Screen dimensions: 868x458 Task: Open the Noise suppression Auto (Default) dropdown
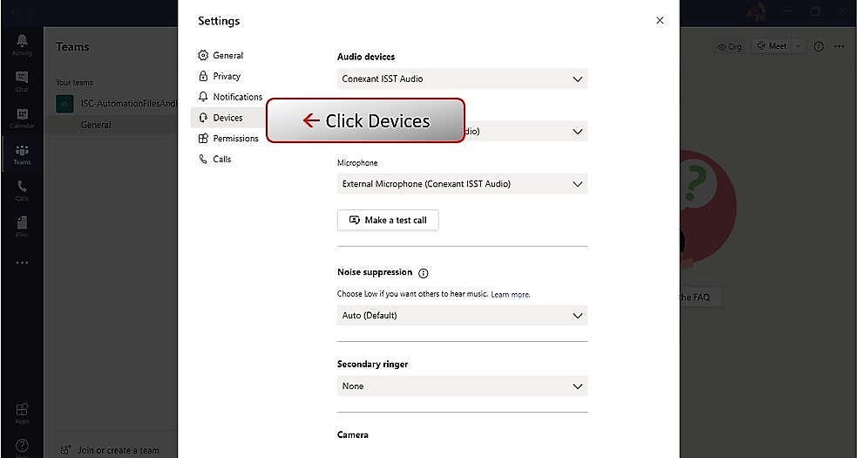click(462, 315)
